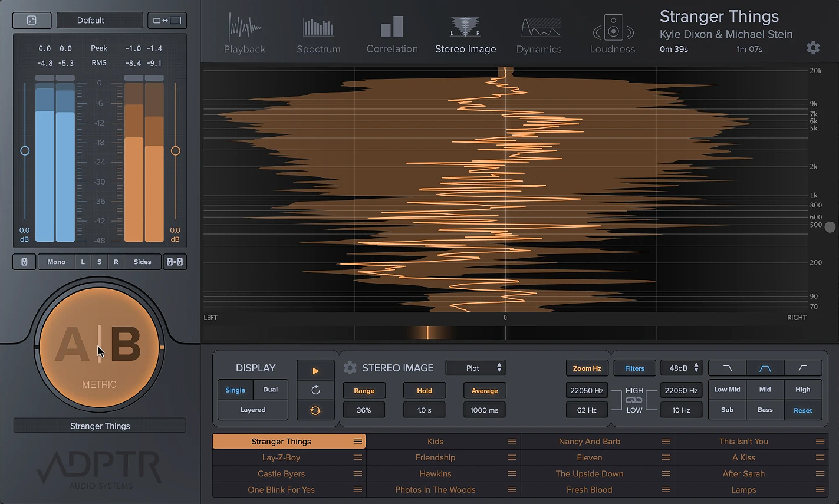Screen dimensions: 839x504
Task: Select the Dynamics analysis view
Action: [x=538, y=32]
